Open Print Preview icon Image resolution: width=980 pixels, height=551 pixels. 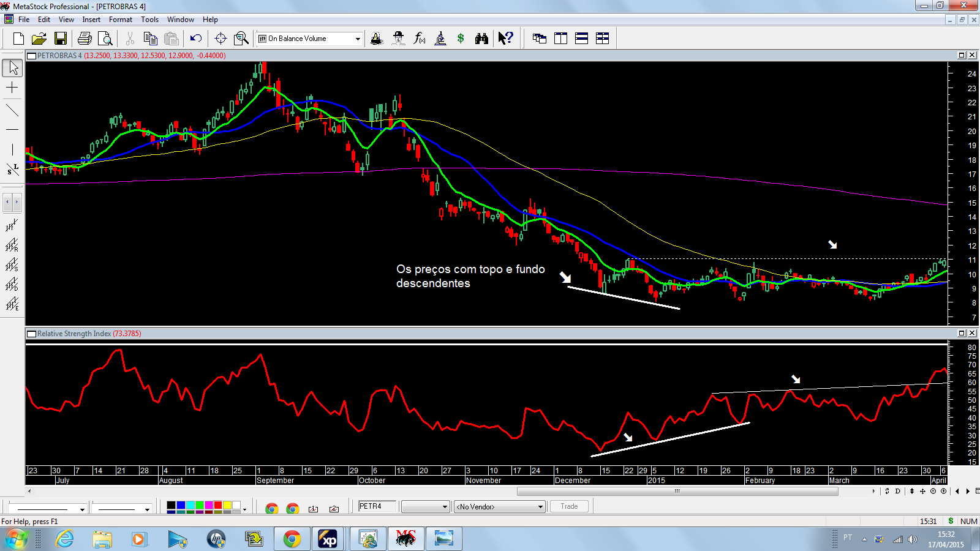tap(105, 39)
